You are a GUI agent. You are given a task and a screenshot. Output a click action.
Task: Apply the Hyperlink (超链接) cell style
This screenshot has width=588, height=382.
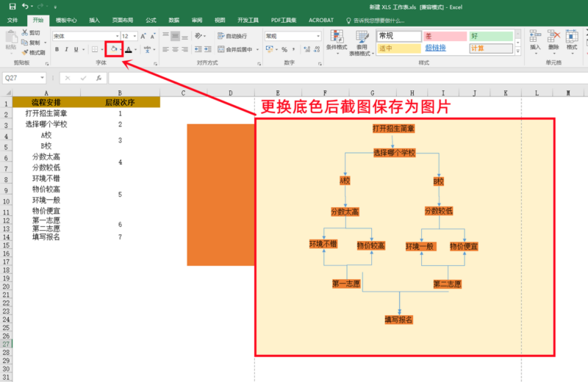tap(445, 48)
